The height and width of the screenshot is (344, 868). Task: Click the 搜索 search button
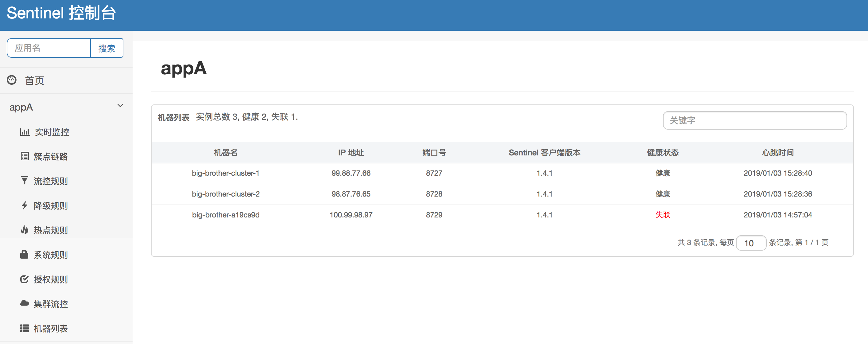[107, 48]
